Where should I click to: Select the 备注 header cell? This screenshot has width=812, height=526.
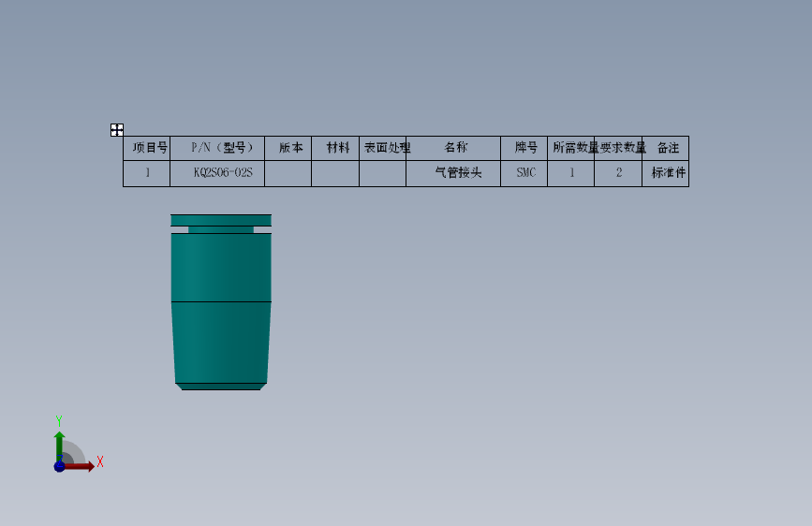[x=666, y=148]
